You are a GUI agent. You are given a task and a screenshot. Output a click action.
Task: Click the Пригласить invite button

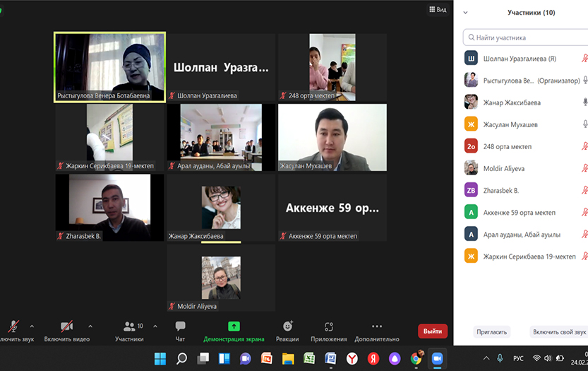click(491, 331)
